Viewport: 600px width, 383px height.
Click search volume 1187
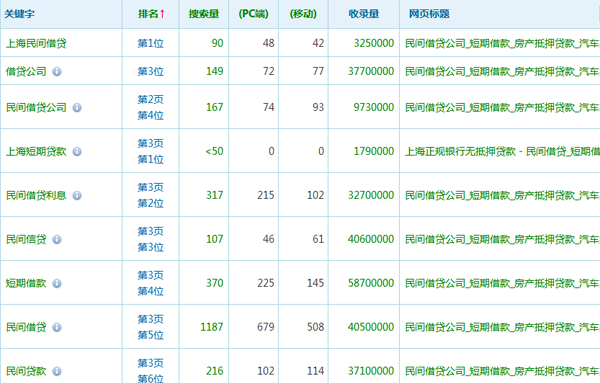click(x=212, y=328)
